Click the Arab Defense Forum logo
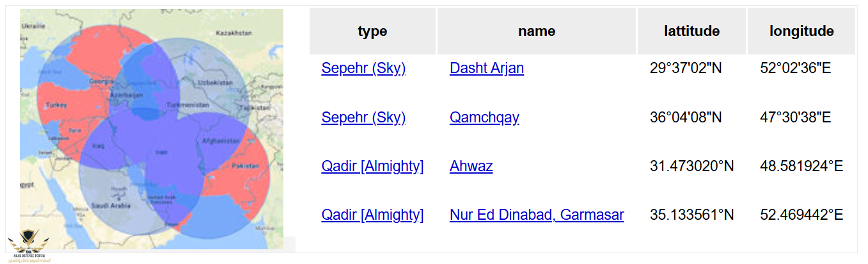868x264 pixels. pos(28,248)
